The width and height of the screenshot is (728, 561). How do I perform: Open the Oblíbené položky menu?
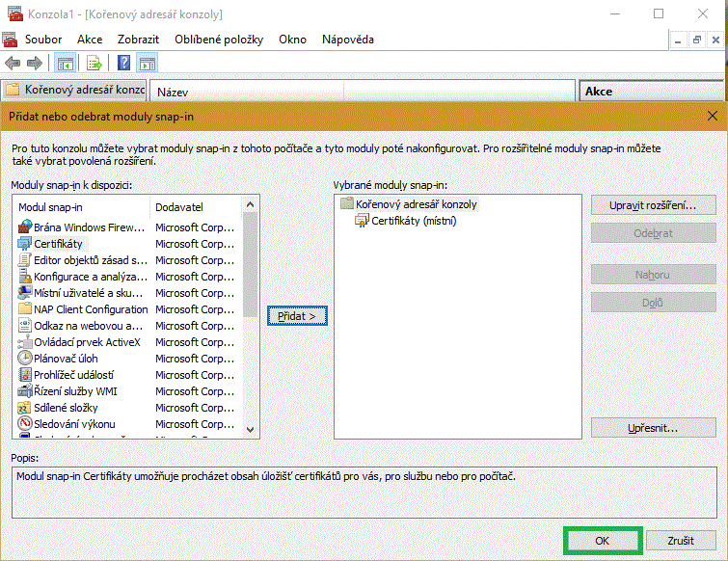pyautogui.click(x=219, y=40)
